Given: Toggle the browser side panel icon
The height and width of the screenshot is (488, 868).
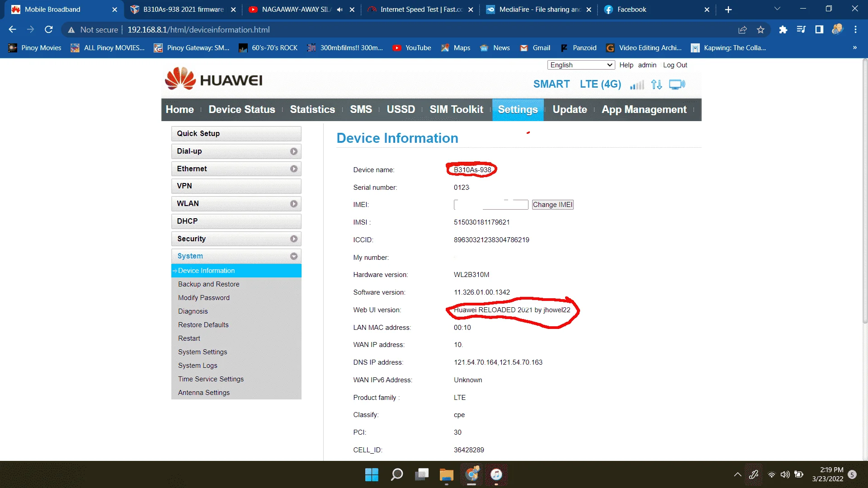Looking at the screenshot, I should click(819, 29).
